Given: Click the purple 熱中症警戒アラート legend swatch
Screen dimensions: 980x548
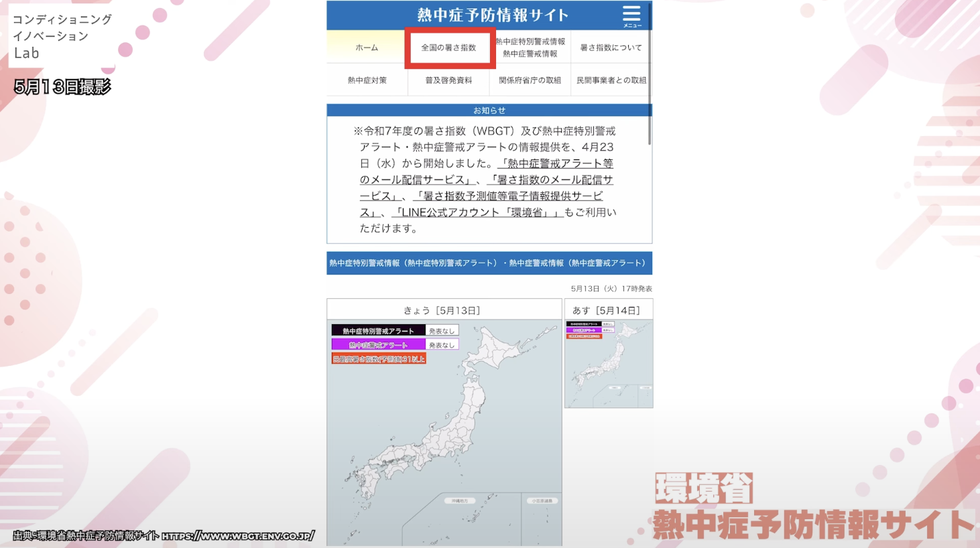Looking at the screenshot, I should [378, 345].
